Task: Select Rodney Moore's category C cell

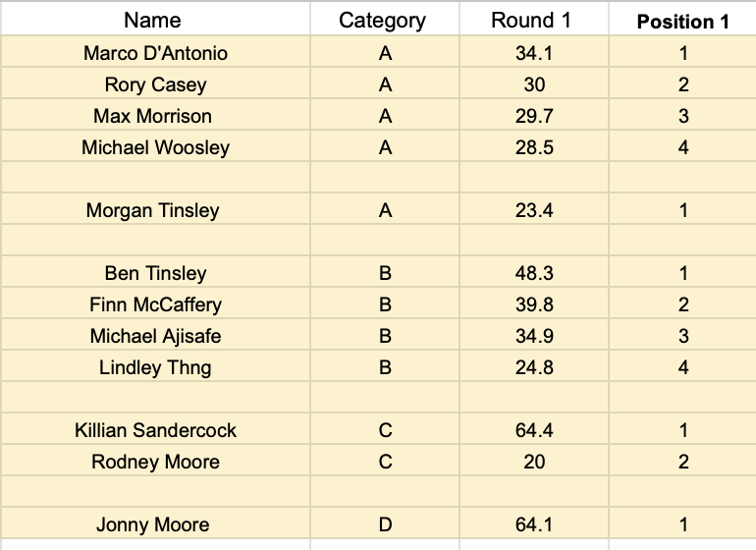Action: (385, 460)
